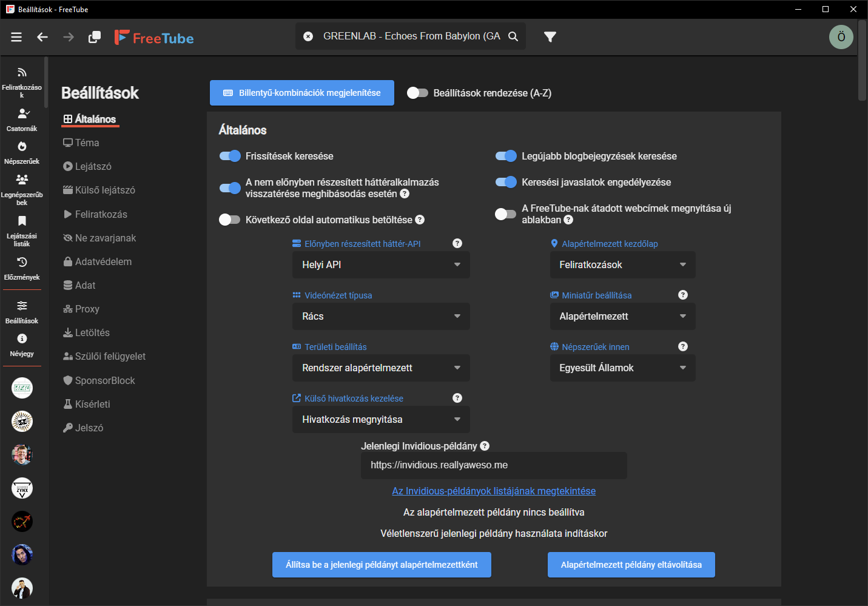The height and width of the screenshot is (606, 868).
Task: Clear the search text with X icon
Action: coord(308,36)
